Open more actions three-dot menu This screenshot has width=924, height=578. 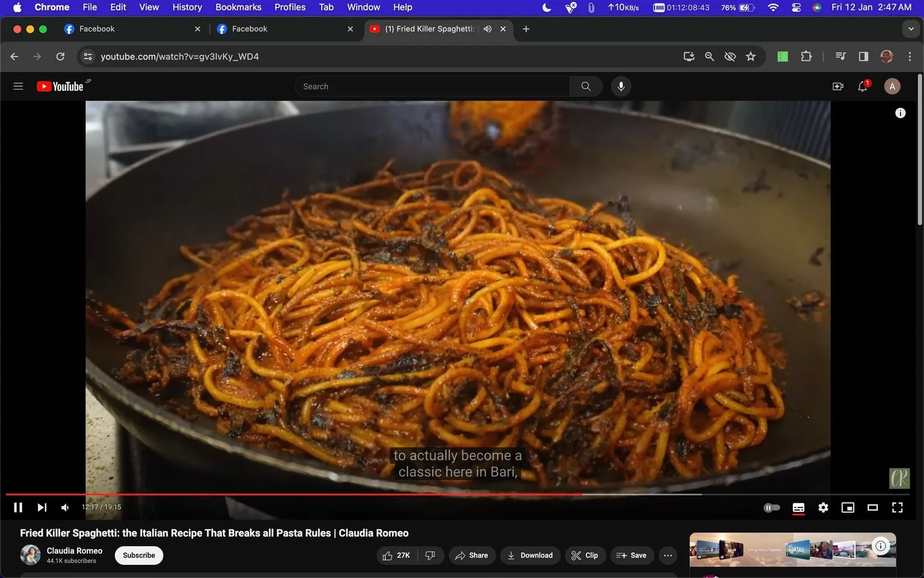(x=668, y=555)
